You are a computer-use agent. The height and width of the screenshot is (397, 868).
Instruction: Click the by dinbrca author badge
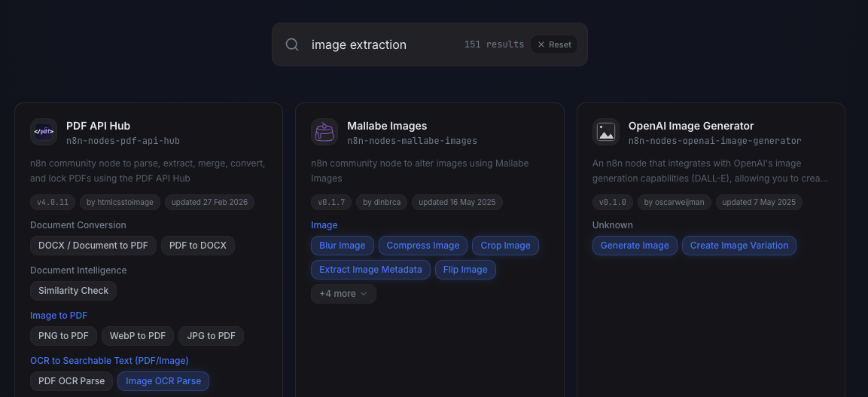click(x=382, y=202)
